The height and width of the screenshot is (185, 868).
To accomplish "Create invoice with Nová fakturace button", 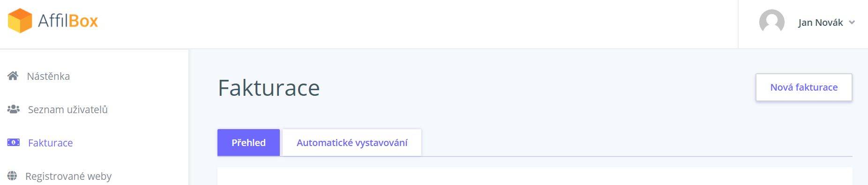I will click(x=804, y=87).
